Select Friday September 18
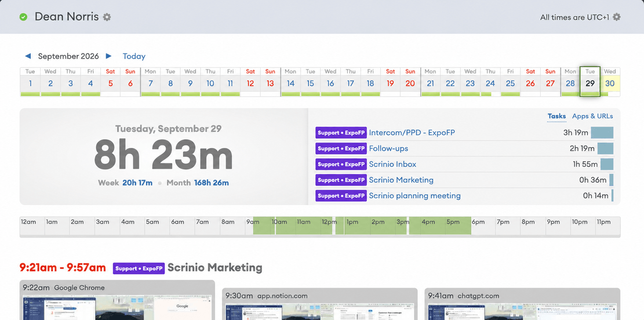Screen dimensions: 644x320 (370, 82)
